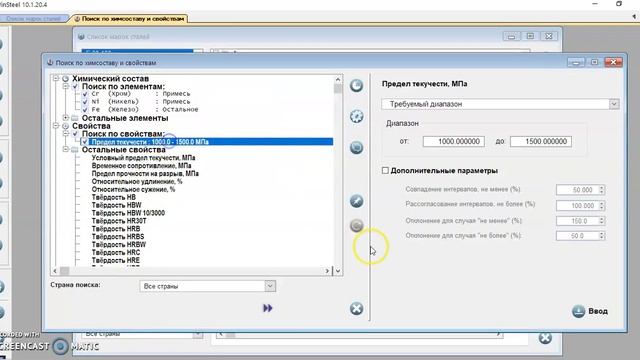
Task: Click the Остальные элементы folder icon
Action: [x=75, y=118]
